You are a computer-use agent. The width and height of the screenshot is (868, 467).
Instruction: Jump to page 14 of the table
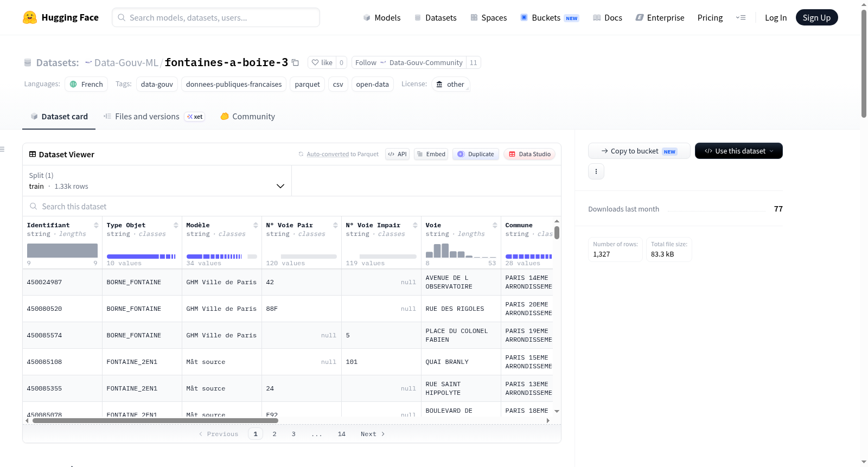(342, 434)
